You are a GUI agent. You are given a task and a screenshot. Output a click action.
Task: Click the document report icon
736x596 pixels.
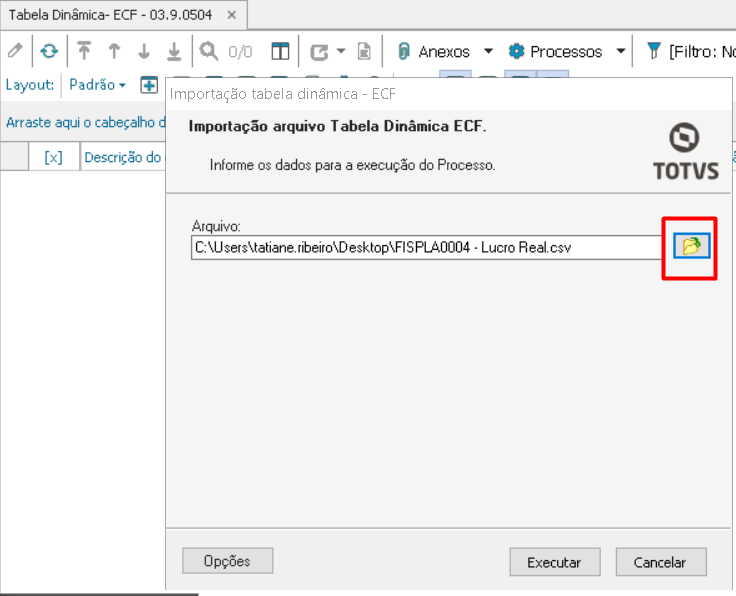point(364,51)
